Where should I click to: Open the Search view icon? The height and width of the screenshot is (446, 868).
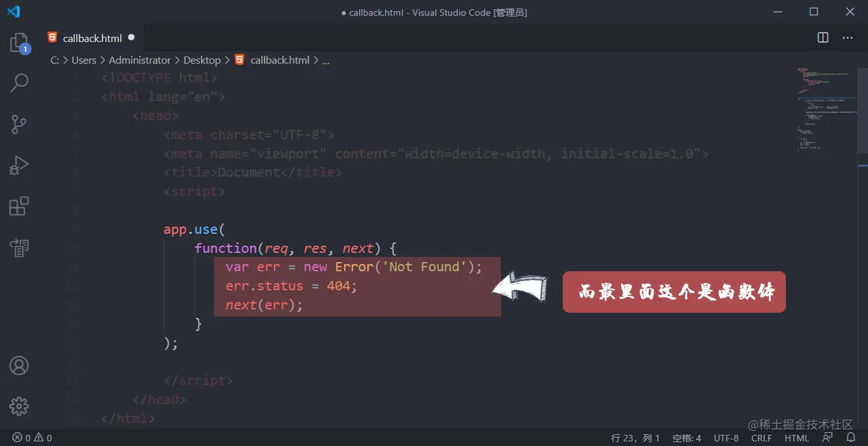coord(19,83)
